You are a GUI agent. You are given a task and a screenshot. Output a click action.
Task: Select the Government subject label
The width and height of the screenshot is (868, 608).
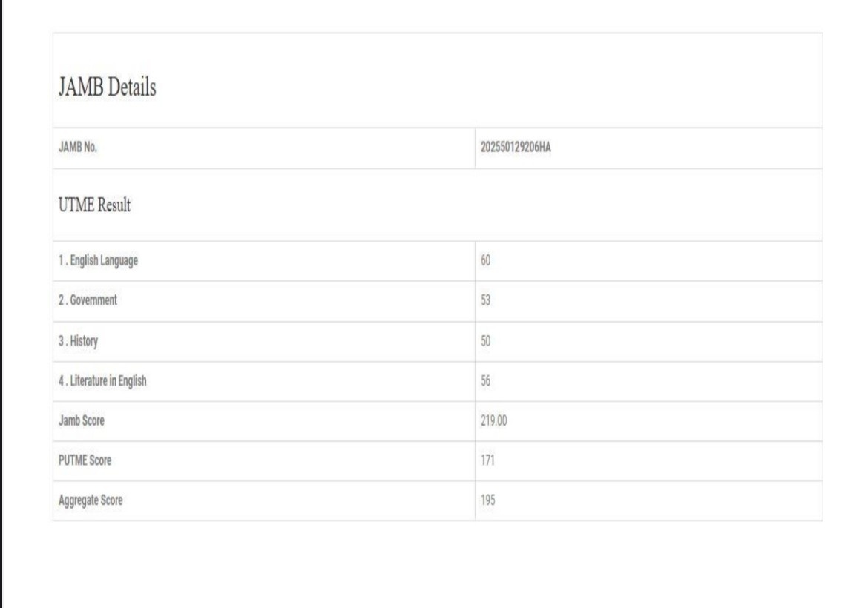tap(88, 301)
